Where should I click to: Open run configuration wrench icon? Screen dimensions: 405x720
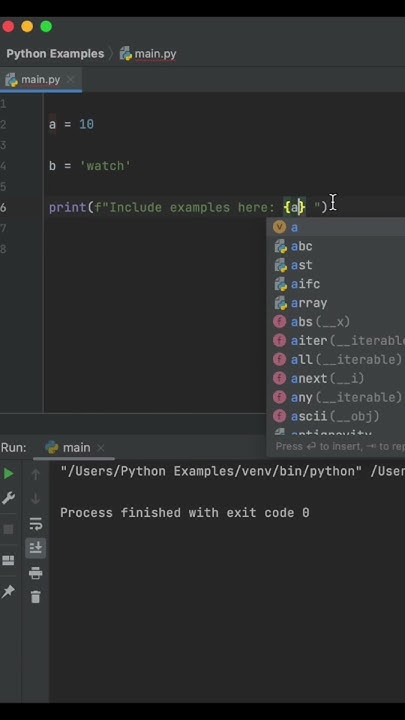pos(8,498)
